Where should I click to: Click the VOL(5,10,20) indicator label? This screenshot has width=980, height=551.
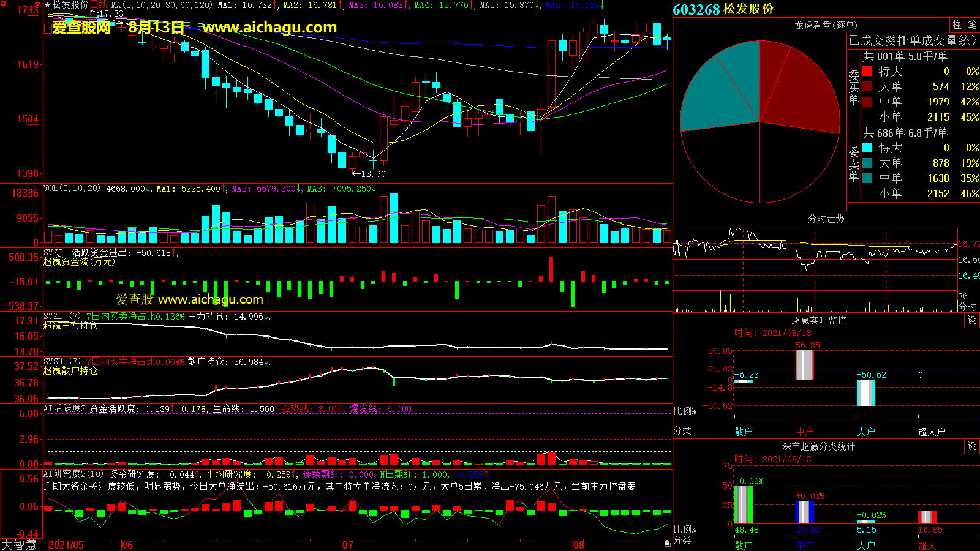point(72,189)
